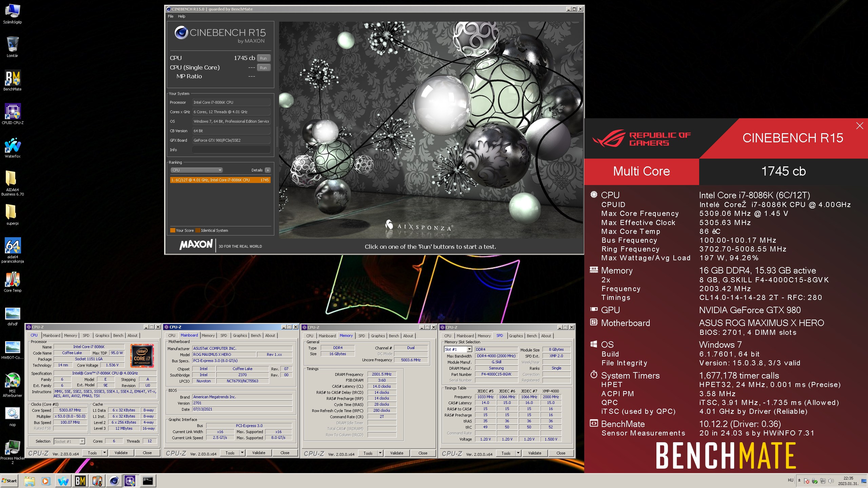Click the Core Speed 5303.87 MHz value
The image size is (868, 488).
tap(70, 410)
